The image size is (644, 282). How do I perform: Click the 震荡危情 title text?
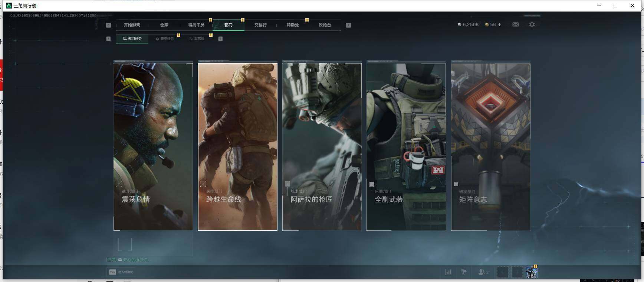tap(136, 200)
